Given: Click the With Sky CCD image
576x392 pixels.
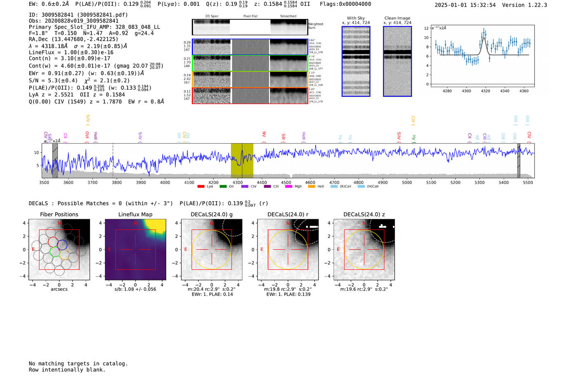Looking at the screenshot, I should [356, 61].
